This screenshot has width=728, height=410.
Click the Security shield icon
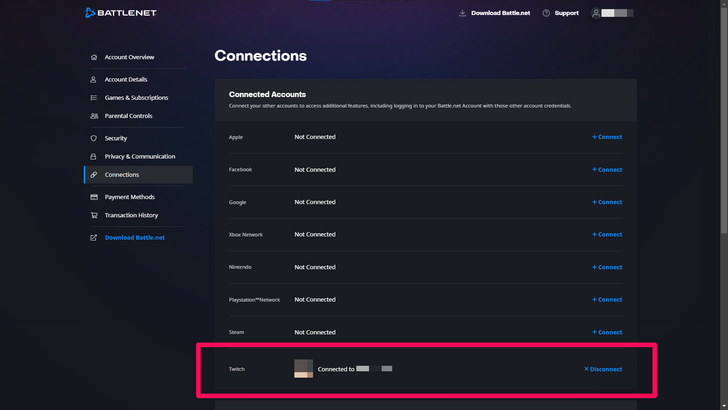(x=94, y=138)
